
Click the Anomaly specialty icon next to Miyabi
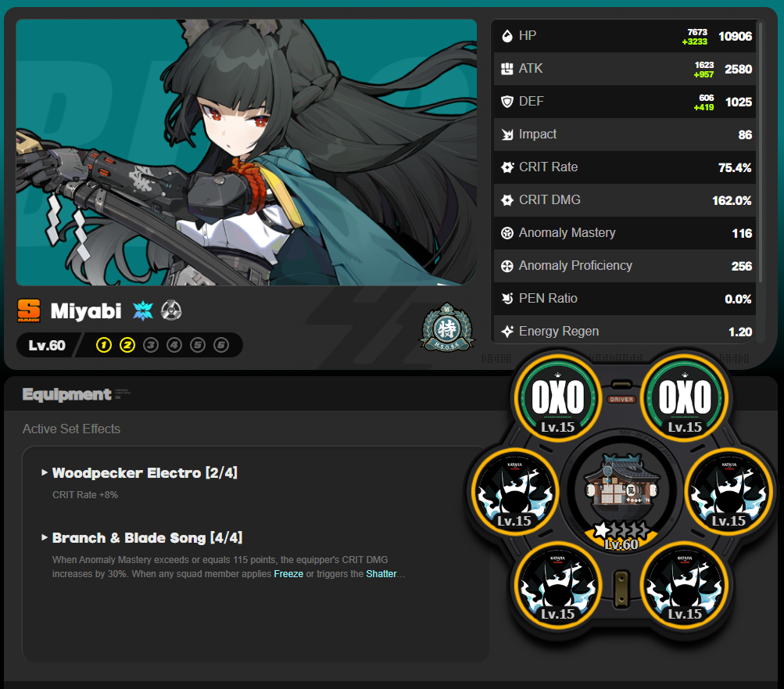click(171, 310)
